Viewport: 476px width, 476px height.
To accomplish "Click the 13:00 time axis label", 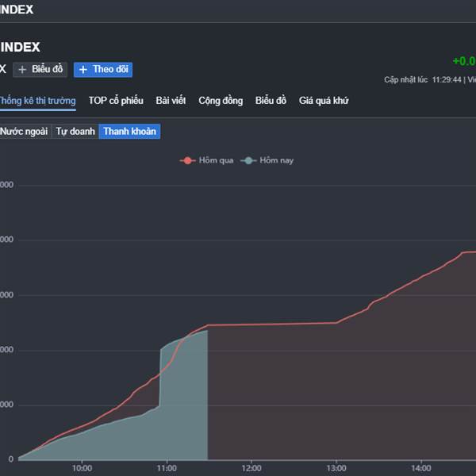I will coord(336,467).
